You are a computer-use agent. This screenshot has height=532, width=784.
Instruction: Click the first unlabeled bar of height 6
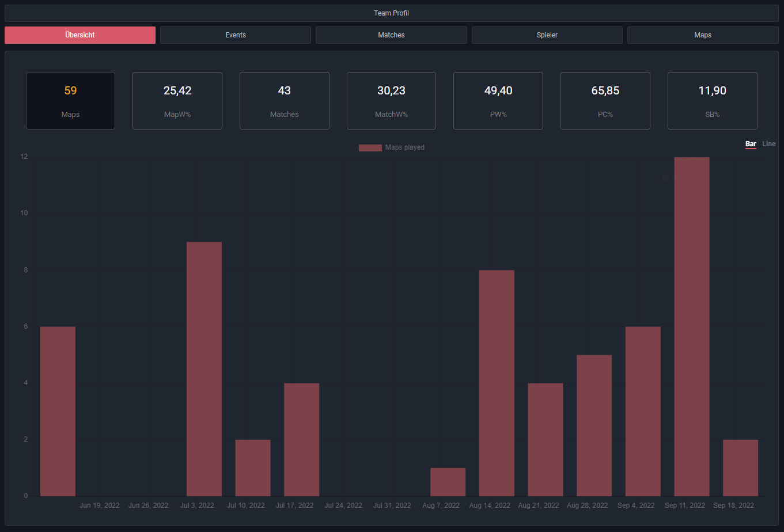click(58, 412)
